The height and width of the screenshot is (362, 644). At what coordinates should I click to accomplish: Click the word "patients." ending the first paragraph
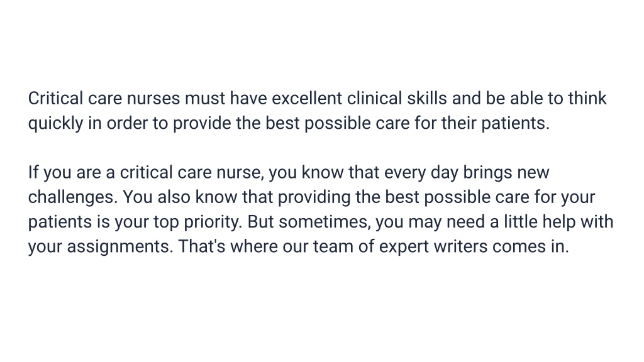point(515,124)
